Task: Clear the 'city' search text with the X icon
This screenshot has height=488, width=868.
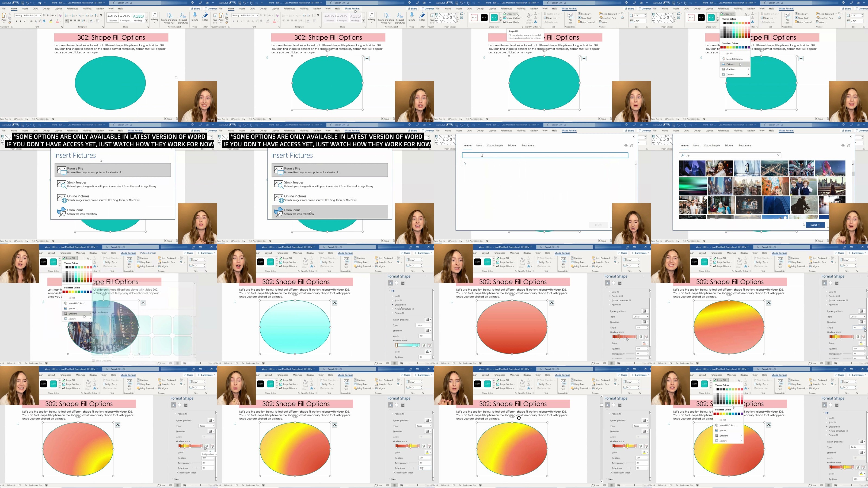Action: (x=778, y=155)
